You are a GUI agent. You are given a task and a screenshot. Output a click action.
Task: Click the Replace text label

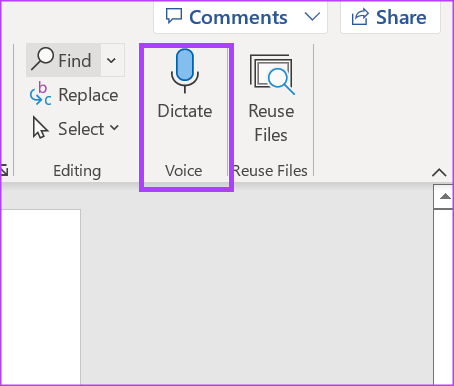pos(88,95)
